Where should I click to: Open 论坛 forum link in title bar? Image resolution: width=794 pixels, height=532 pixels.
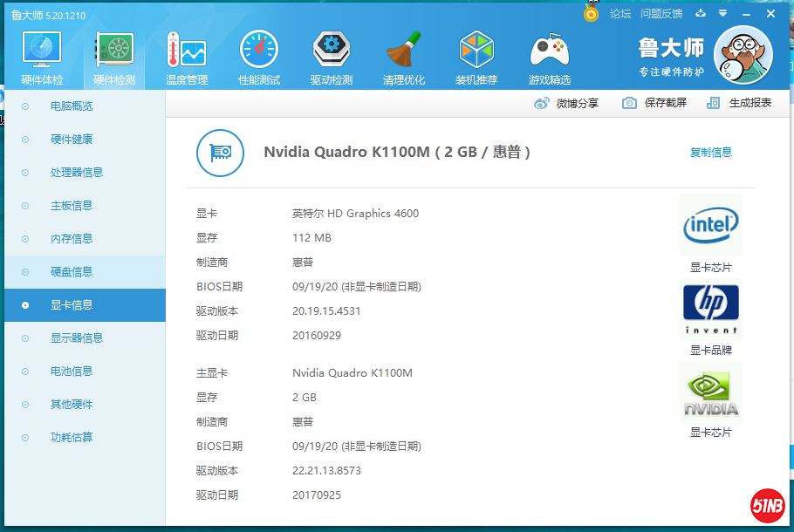[619, 14]
